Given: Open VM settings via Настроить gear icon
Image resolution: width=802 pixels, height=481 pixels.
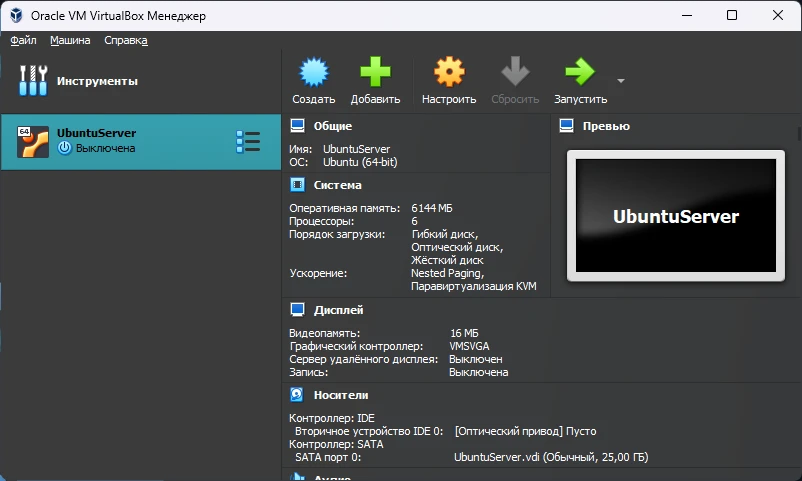Looking at the screenshot, I should [449, 72].
